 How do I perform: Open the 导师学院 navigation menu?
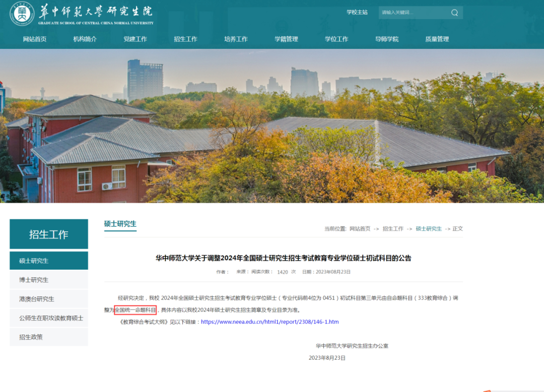point(386,38)
